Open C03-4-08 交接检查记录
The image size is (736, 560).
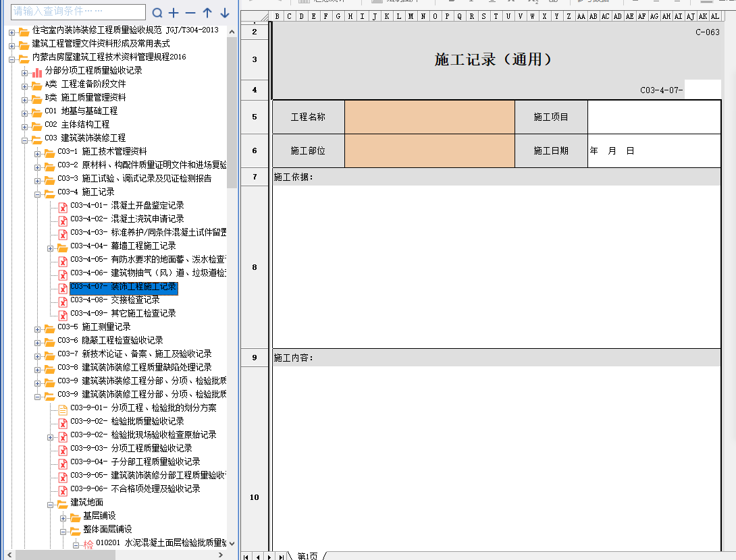pyautogui.click(x=115, y=300)
